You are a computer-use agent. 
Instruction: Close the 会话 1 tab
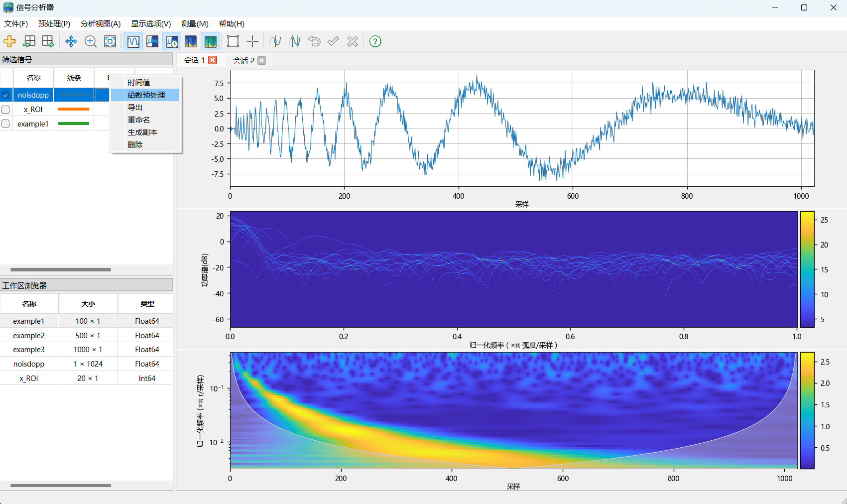[213, 60]
